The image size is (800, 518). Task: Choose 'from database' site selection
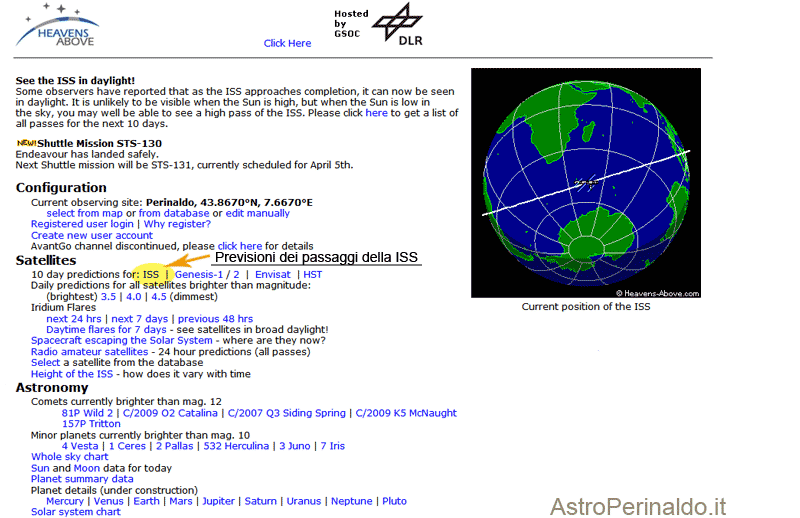click(x=174, y=213)
